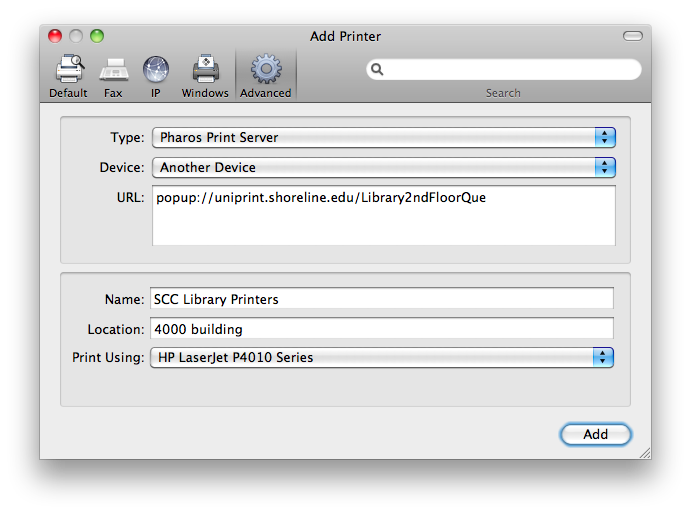Expand the Device dropdown Another Device
The height and width of the screenshot is (514, 691).
coord(383,168)
